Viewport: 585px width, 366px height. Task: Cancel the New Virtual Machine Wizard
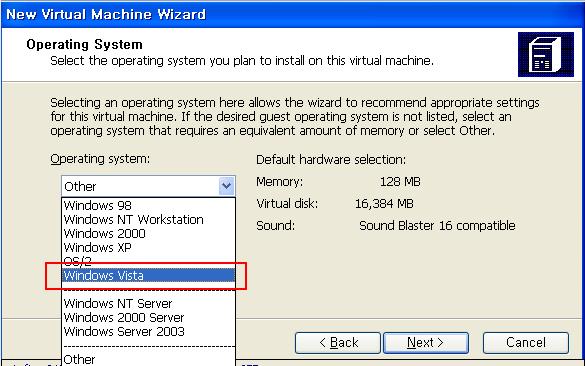(x=526, y=342)
